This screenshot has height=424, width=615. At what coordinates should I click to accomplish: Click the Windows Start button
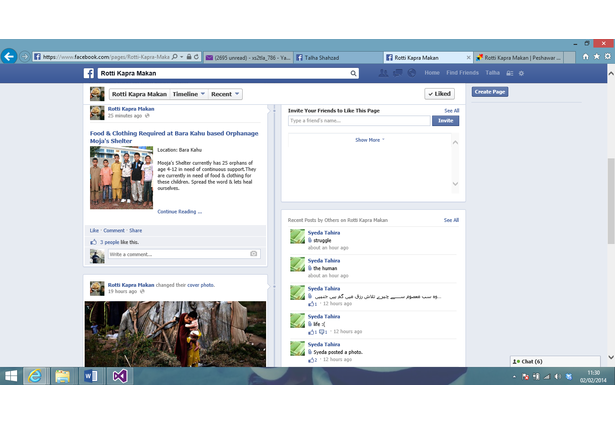11,376
